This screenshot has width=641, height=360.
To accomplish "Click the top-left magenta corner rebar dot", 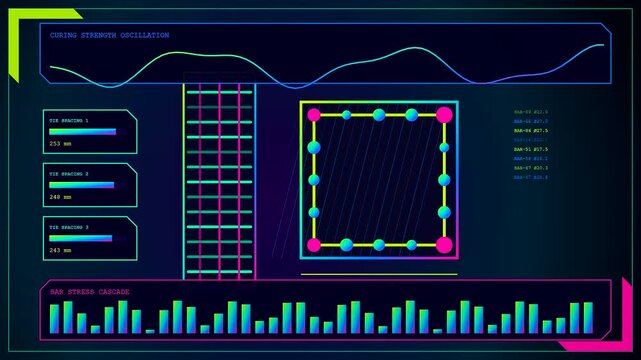I will tap(314, 115).
